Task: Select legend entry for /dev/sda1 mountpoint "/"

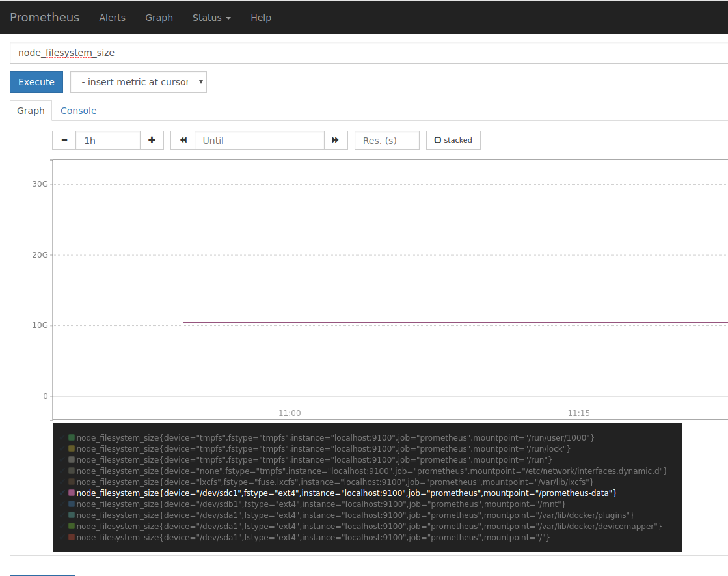Action: click(x=313, y=538)
